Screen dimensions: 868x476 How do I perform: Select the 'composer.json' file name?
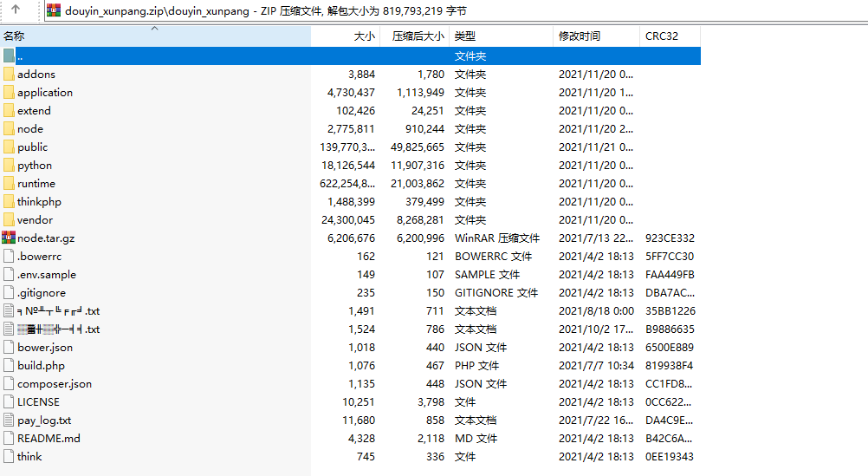pyautogui.click(x=55, y=384)
